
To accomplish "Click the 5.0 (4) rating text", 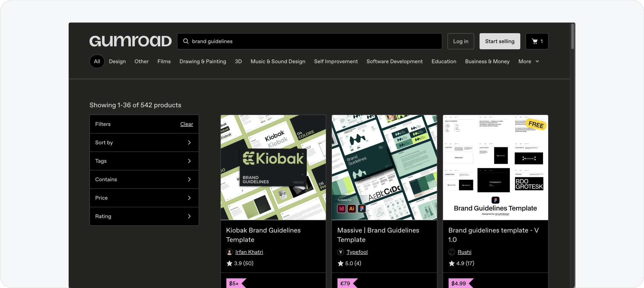I will [x=353, y=264].
